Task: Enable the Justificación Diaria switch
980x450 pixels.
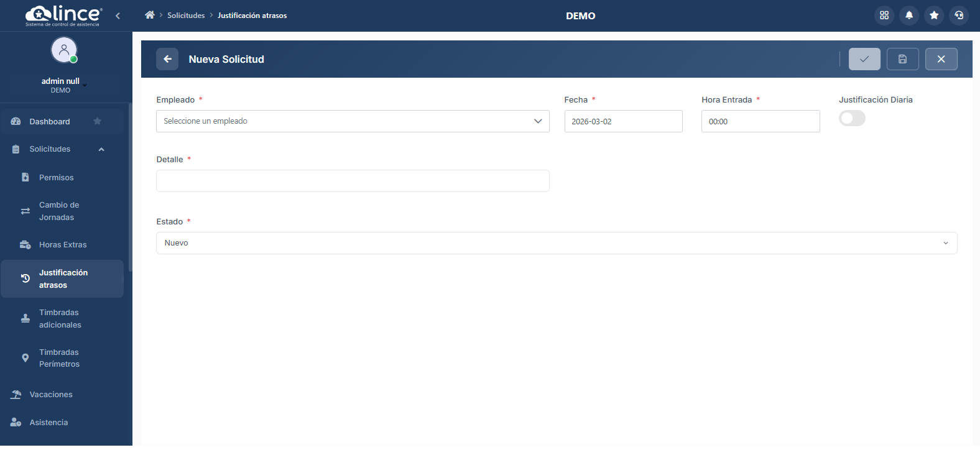Action: (852, 118)
